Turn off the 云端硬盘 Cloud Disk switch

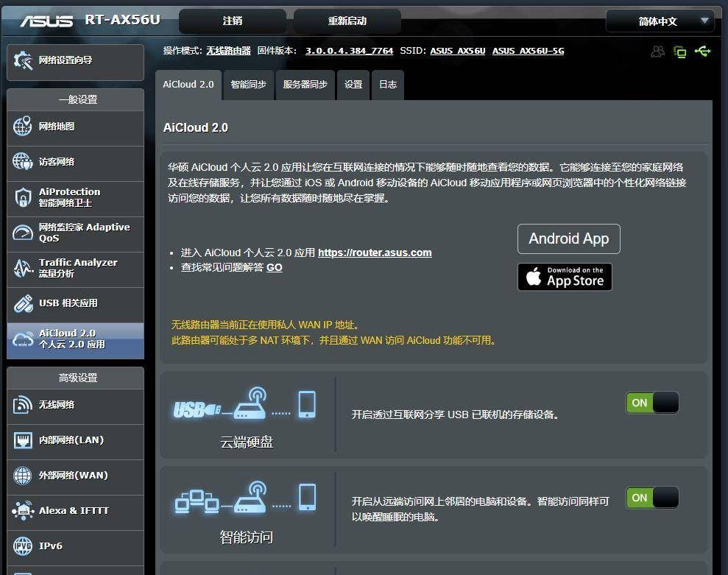(652, 403)
